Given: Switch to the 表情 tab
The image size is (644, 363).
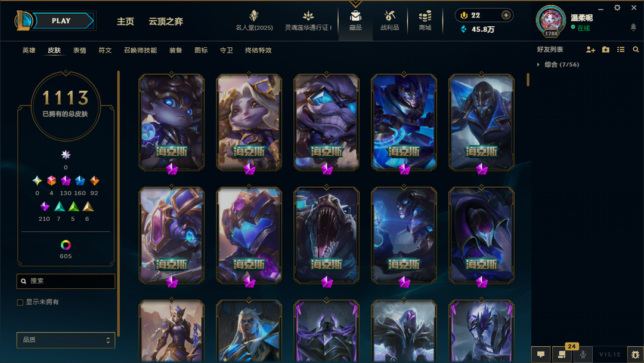Looking at the screenshot, I should [x=80, y=50].
